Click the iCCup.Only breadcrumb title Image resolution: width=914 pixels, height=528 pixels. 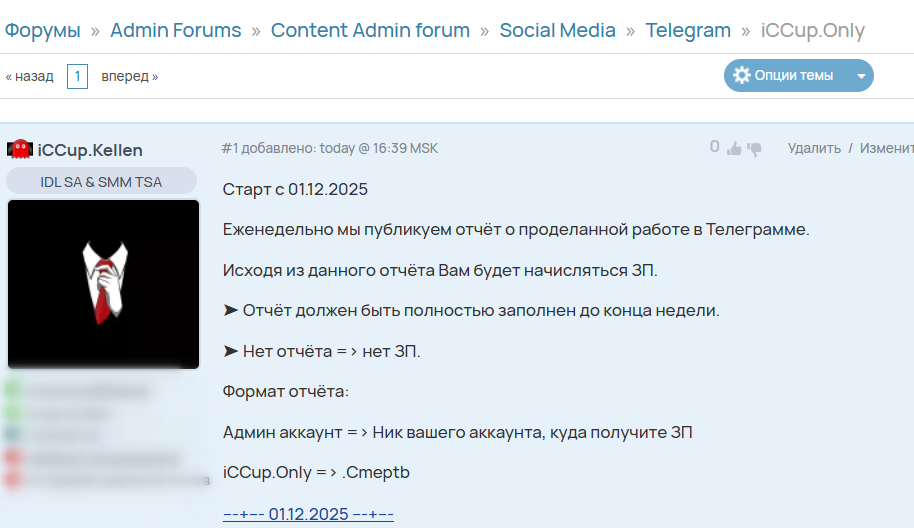813,30
